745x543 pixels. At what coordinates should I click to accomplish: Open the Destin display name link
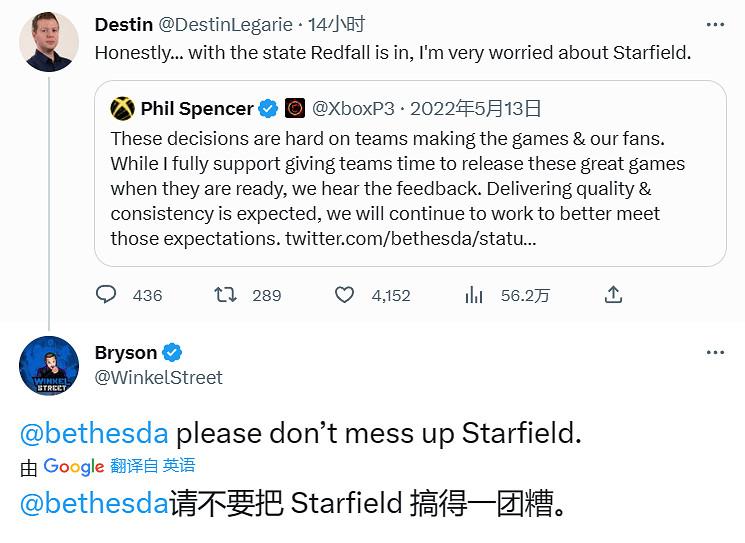[124, 24]
